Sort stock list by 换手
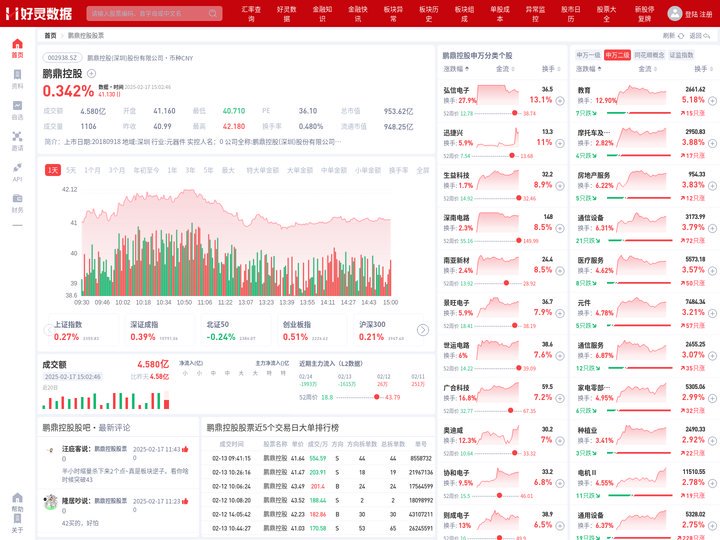Image resolution: width=720 pixels, height=540 pixels. click(551, 69)
